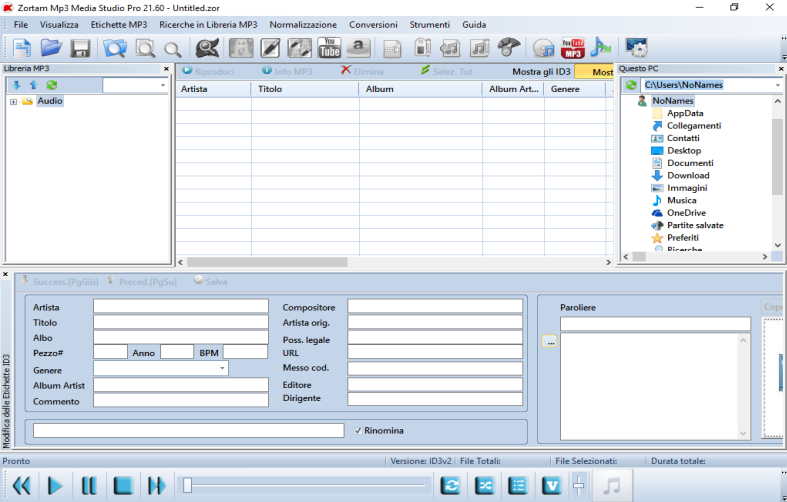The height and width of the screenshot is (502, 787).
Task: Click the volume slider in player bar
Action: tap(578, 485)
